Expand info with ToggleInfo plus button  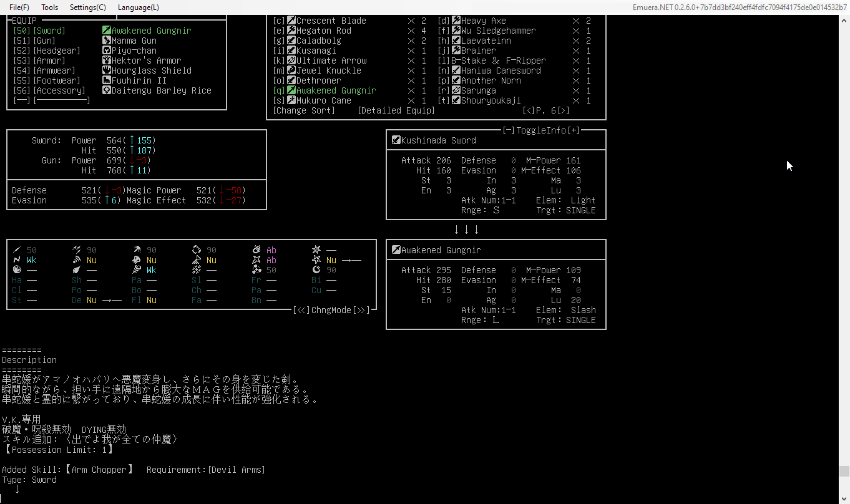[x=574, y=130]
